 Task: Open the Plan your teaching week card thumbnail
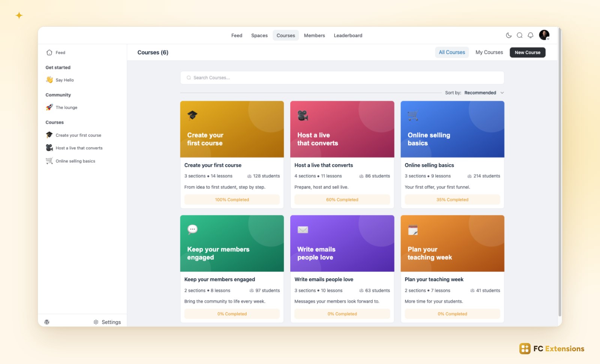pyautogui.click(x=452, y=243)
